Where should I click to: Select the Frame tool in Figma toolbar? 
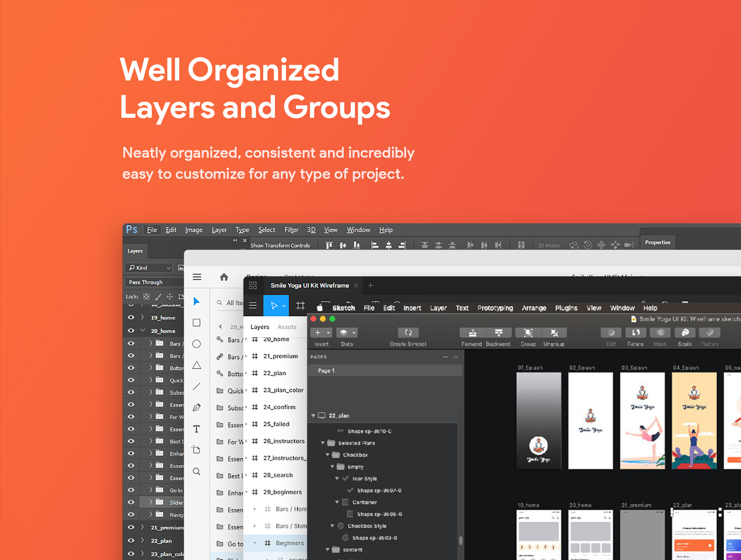(x=301, y=306)
